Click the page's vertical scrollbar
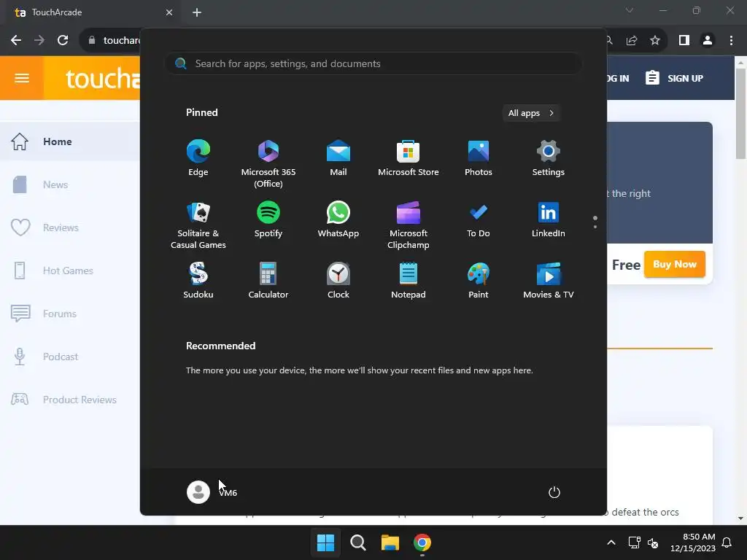The image size is (747, 560). pos(741,114)
